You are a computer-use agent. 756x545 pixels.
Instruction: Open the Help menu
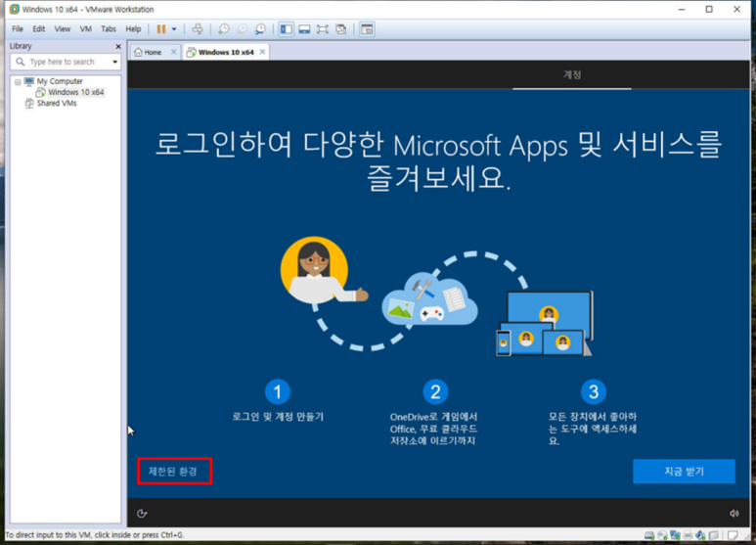click(x=133, y=29)
